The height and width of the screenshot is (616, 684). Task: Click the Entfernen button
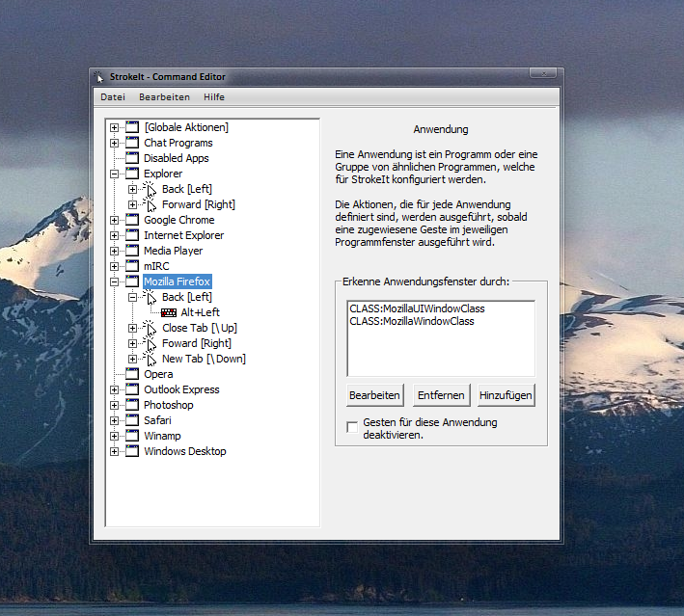pyautogui.click(x=441, y=395)
